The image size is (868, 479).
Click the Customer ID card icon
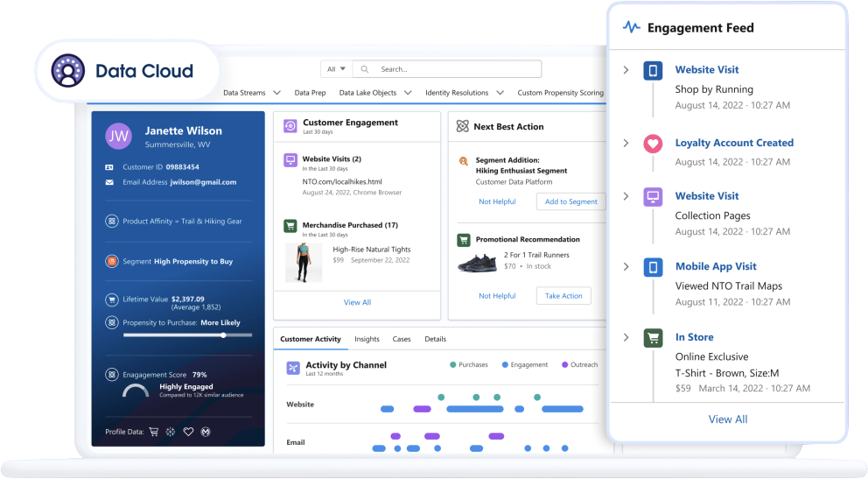click(109, 166)
